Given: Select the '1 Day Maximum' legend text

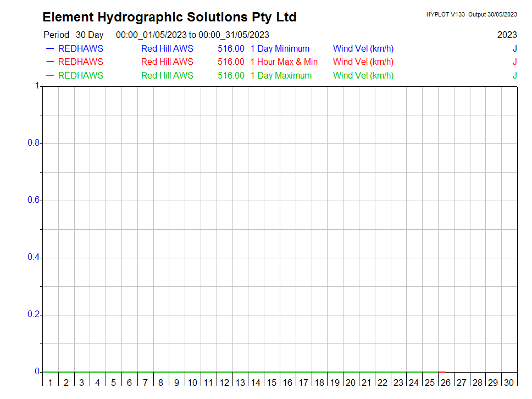Looking at the screenshot, I should [x=281, y=76].
